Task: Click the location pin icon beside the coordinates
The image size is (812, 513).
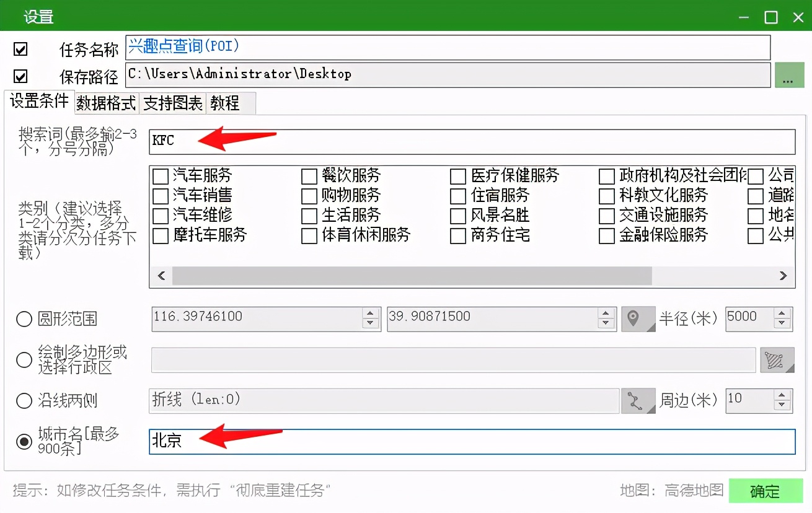Action: click(638, 318)
